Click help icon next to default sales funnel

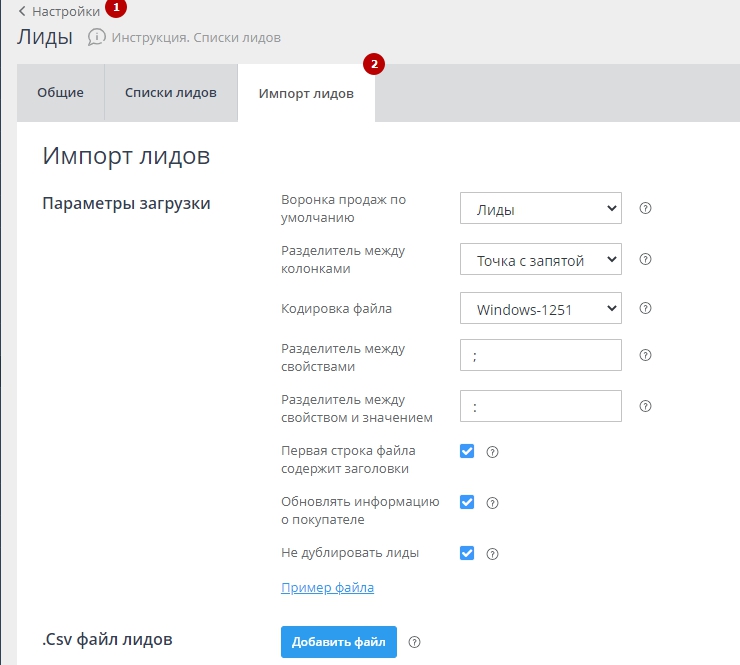click(x=645, y=209)
